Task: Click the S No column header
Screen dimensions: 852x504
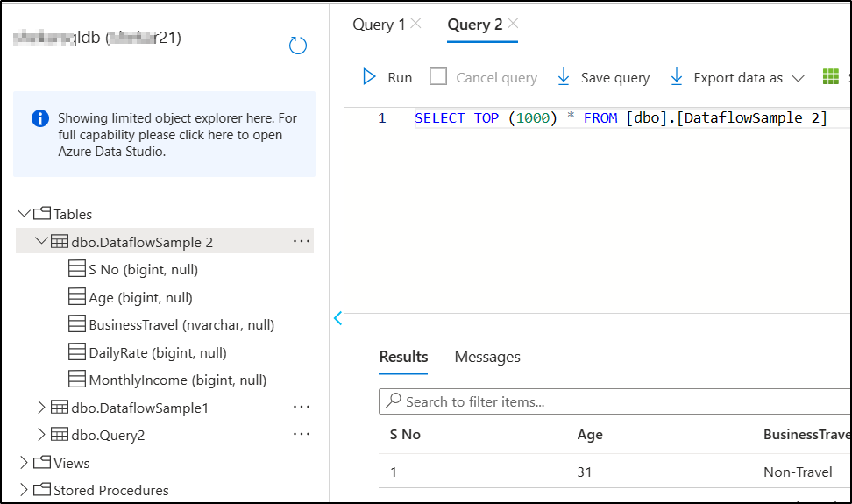Action: pos(405,435)
